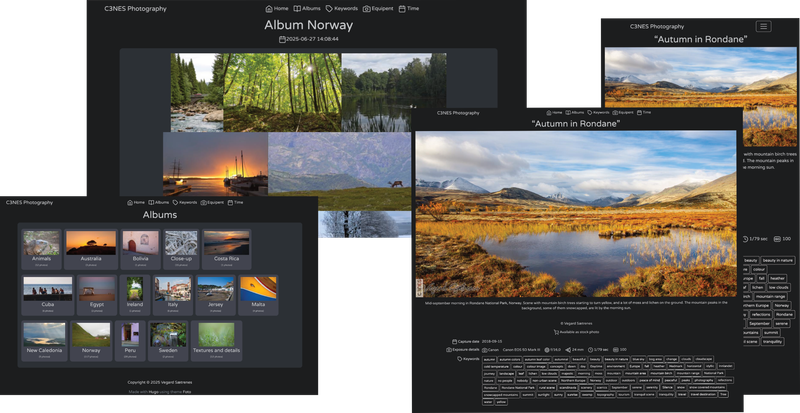
Task: Select 'tranquility' tag in mobile view
Action: [772, 342]
